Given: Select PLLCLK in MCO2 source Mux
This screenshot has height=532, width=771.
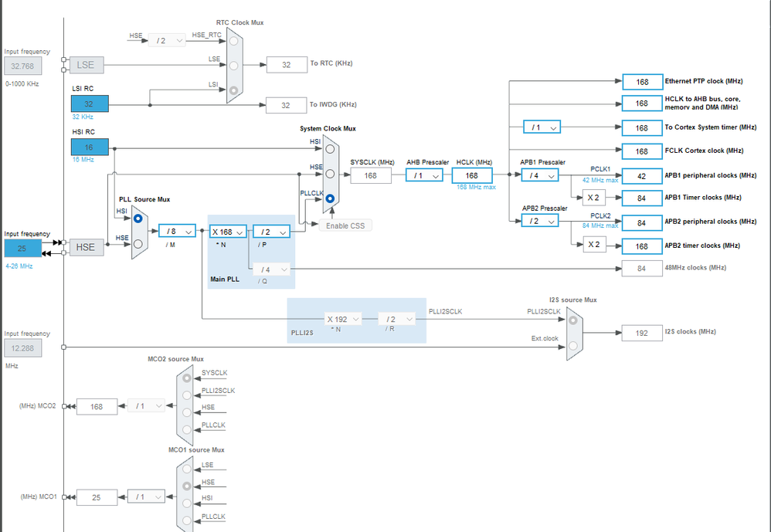Looking at the screenshot, I should (x=187, y=429).
